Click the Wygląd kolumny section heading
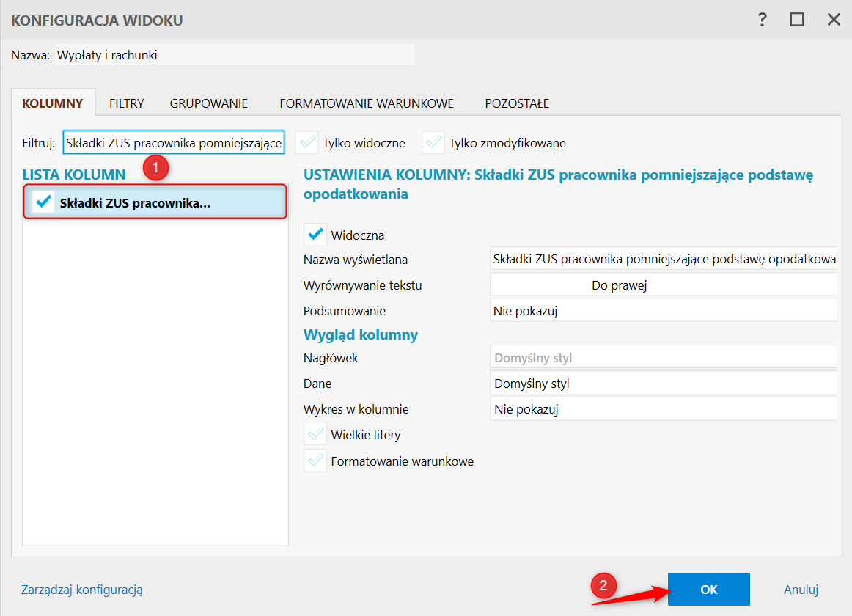 360,334
